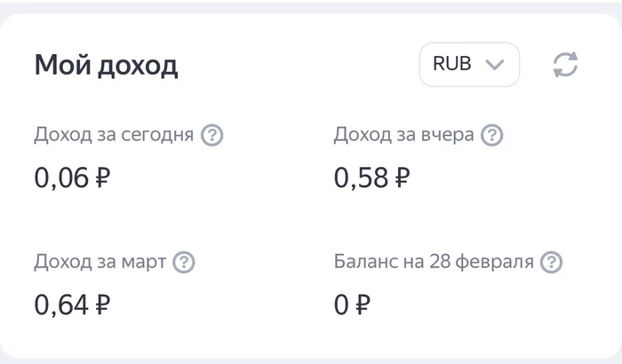Click the chevron arrow beside RUB
Image resolution: width=622 pixels, height=364 pixels.
tap(495, 65)
